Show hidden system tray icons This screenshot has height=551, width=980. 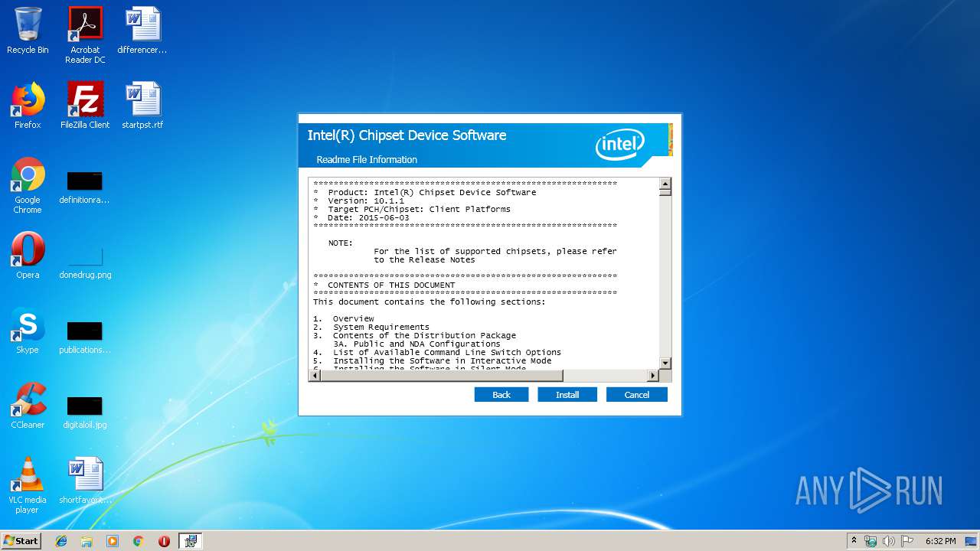click(854, 541)
